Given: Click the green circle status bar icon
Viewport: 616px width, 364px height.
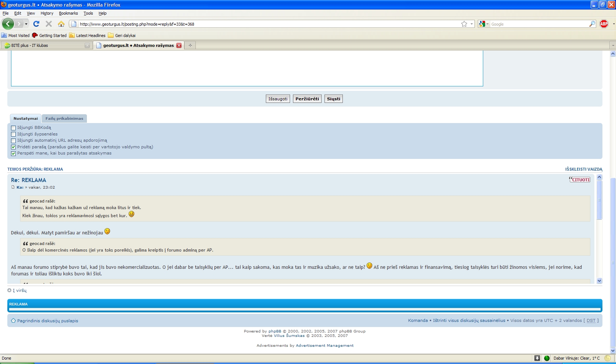Looking at the screenshot, I should pos(547,358).
